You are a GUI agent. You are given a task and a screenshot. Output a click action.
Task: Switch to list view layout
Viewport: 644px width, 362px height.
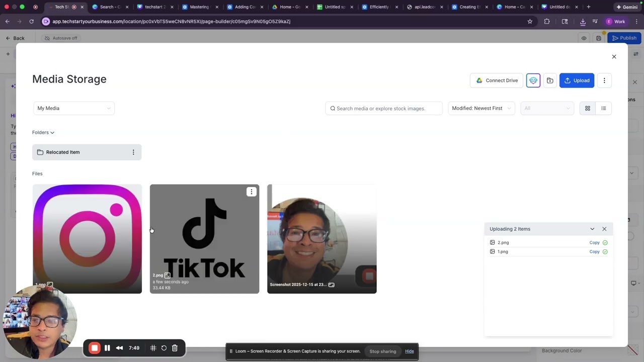point(604,109)
